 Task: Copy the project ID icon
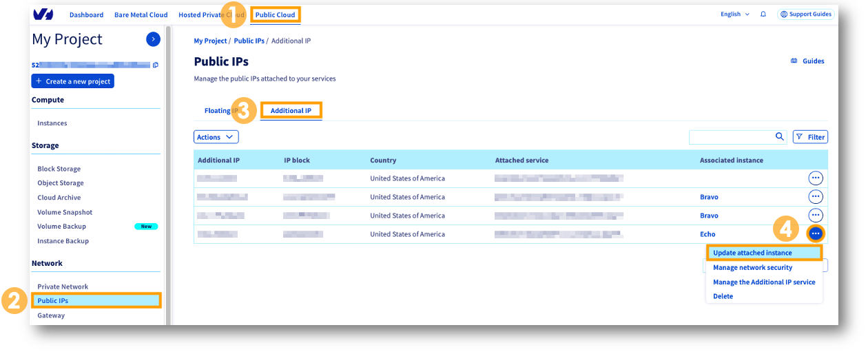click(156, 65)
